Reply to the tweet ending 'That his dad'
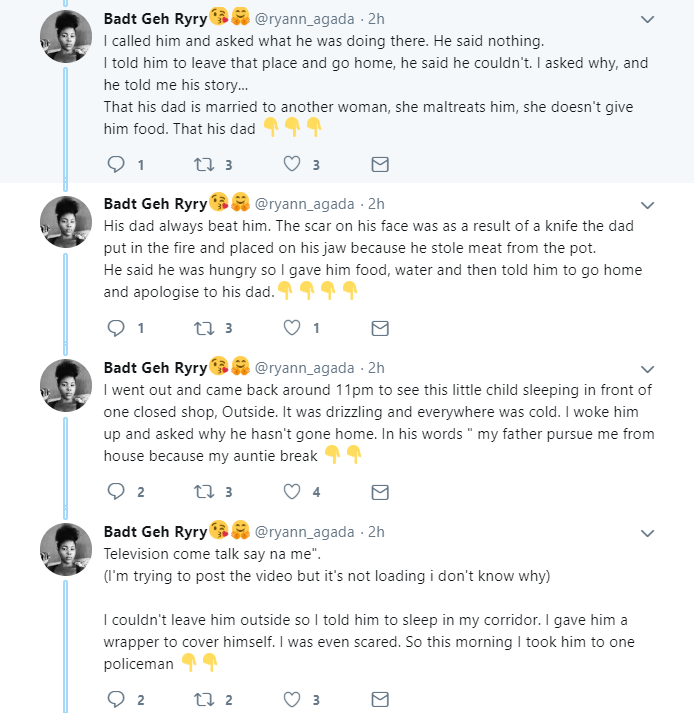 (x=115, y=164)
